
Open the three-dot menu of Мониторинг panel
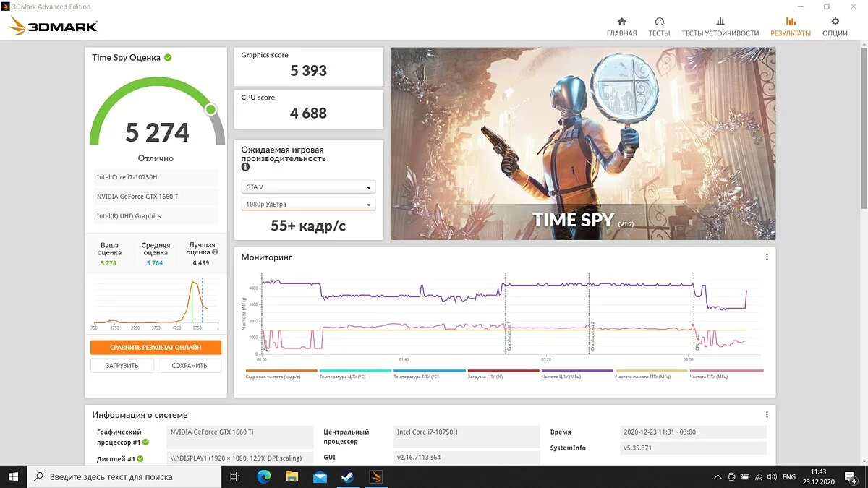click(767, 257)
